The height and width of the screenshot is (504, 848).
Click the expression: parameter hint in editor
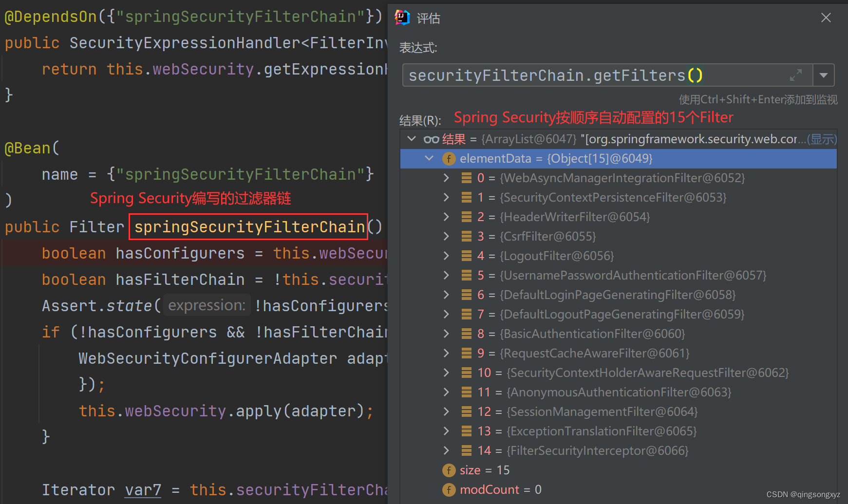coord(207,305)
